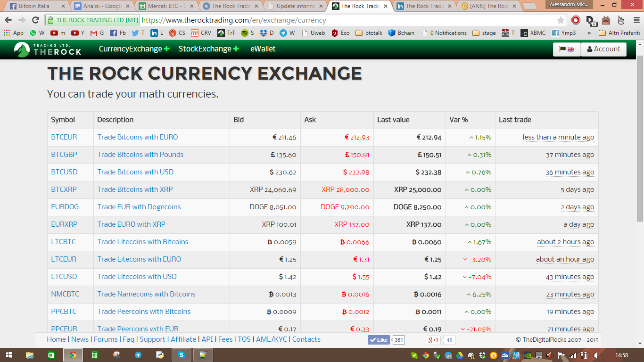Open the BTCEUR symbol link
This screenshot has height=362, width=644.
click(64, 137)
